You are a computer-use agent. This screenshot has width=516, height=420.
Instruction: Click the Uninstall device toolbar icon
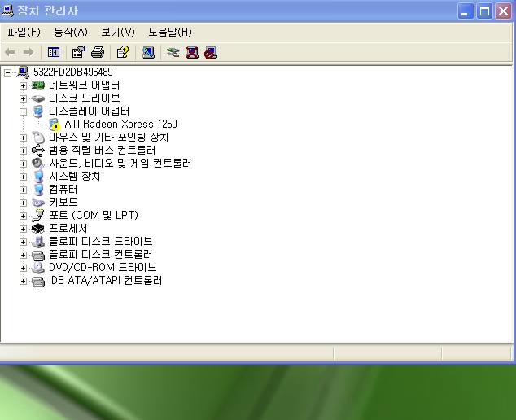point(192,52)
